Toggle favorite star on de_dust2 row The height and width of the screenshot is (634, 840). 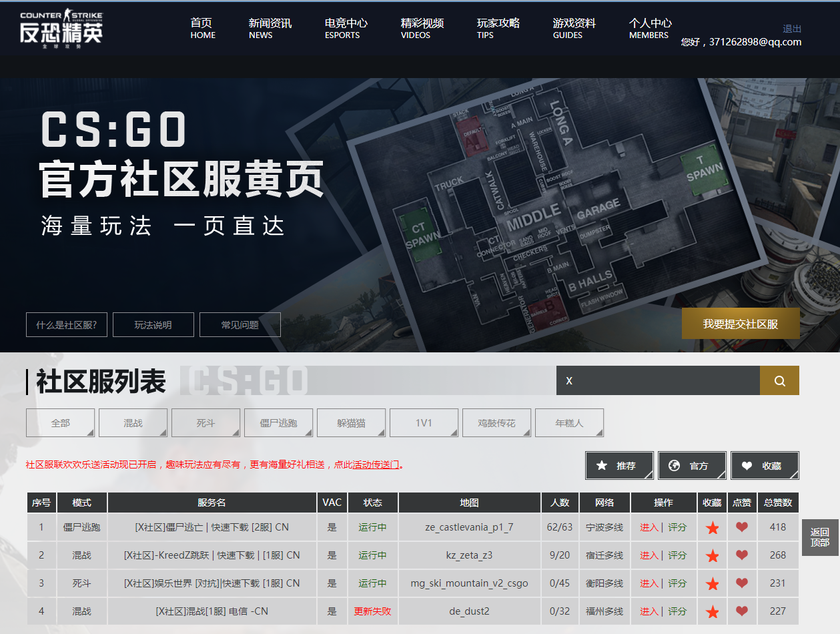coord(713,612)
